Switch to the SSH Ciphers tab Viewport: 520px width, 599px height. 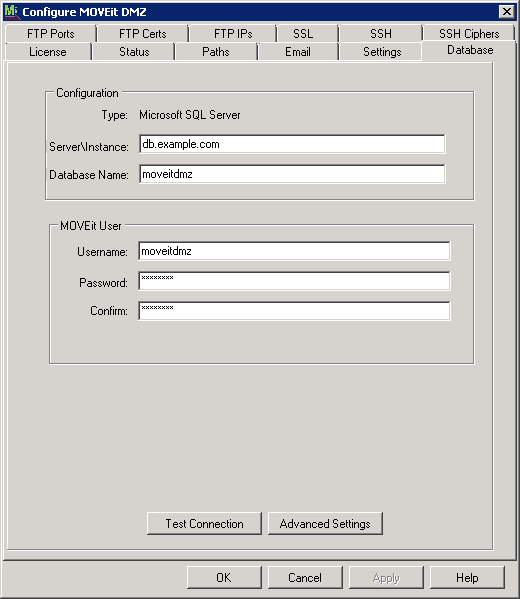(469, 34)
